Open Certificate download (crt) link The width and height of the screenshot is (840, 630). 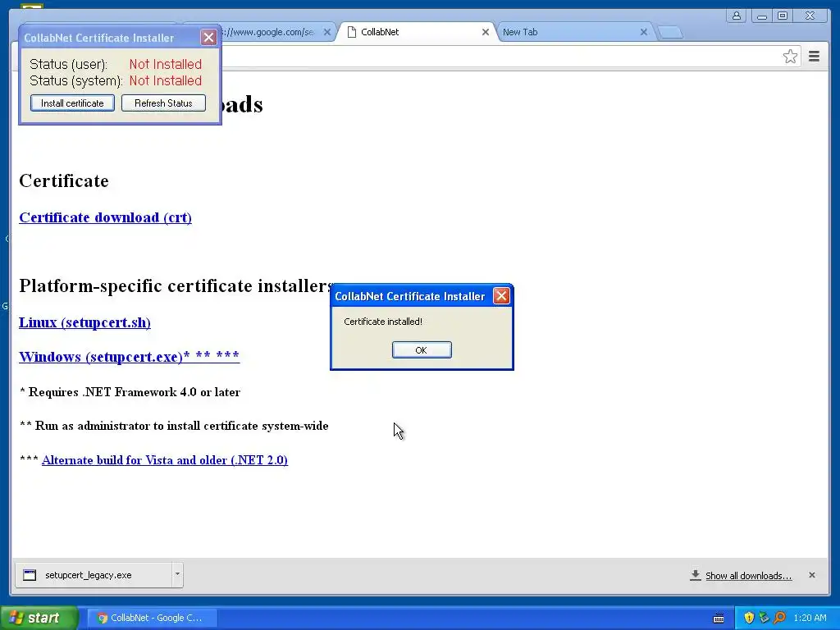(106, 217)
